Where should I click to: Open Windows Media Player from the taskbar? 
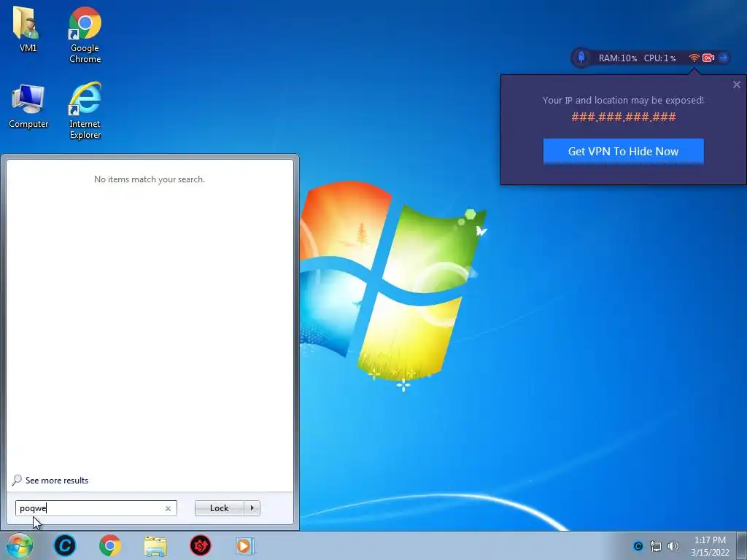(x=245, y=545)
